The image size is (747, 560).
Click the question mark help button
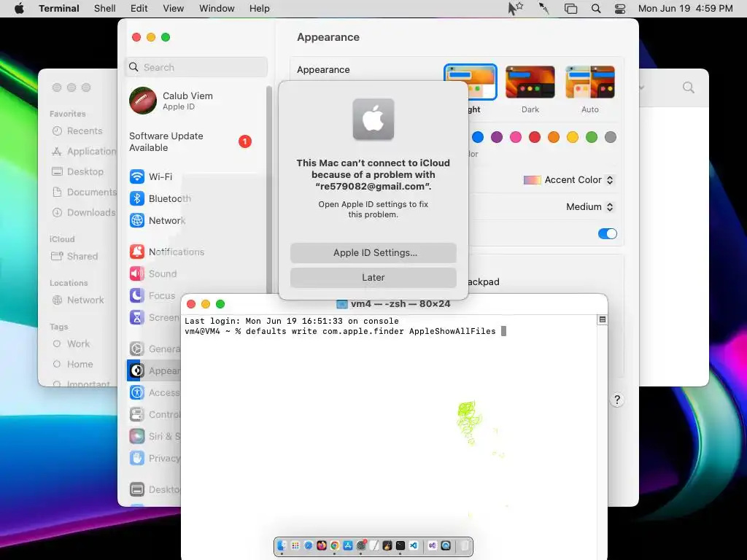tap(617, 400)
